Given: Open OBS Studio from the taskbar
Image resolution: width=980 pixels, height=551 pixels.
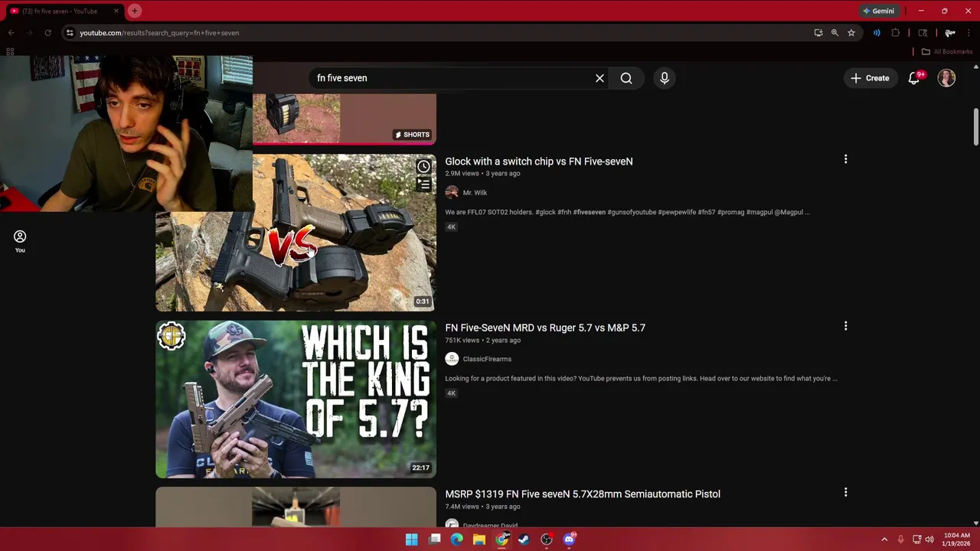Looking at the screenshot, I should (547, 540).
